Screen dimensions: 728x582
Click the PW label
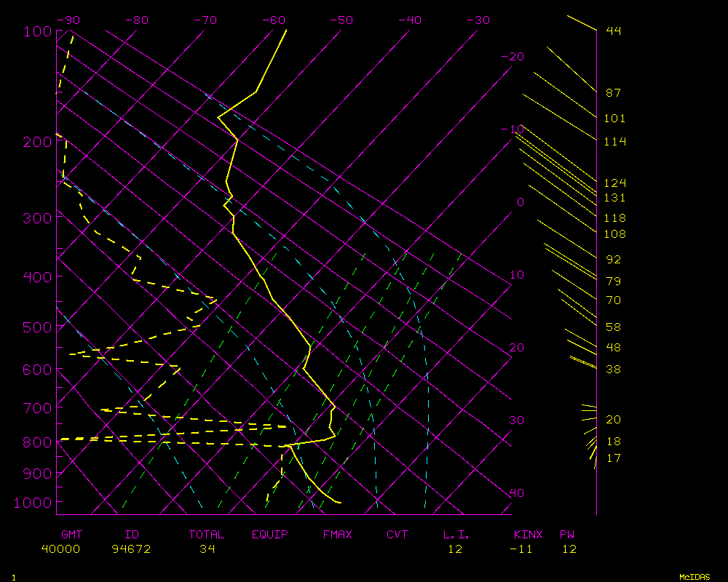click(x=567, y=535)
